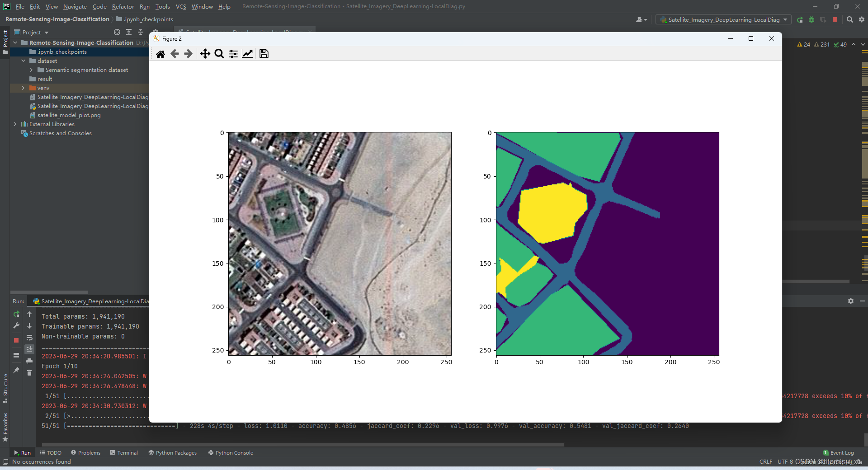Print the Run console output

(x=29, y=361)
